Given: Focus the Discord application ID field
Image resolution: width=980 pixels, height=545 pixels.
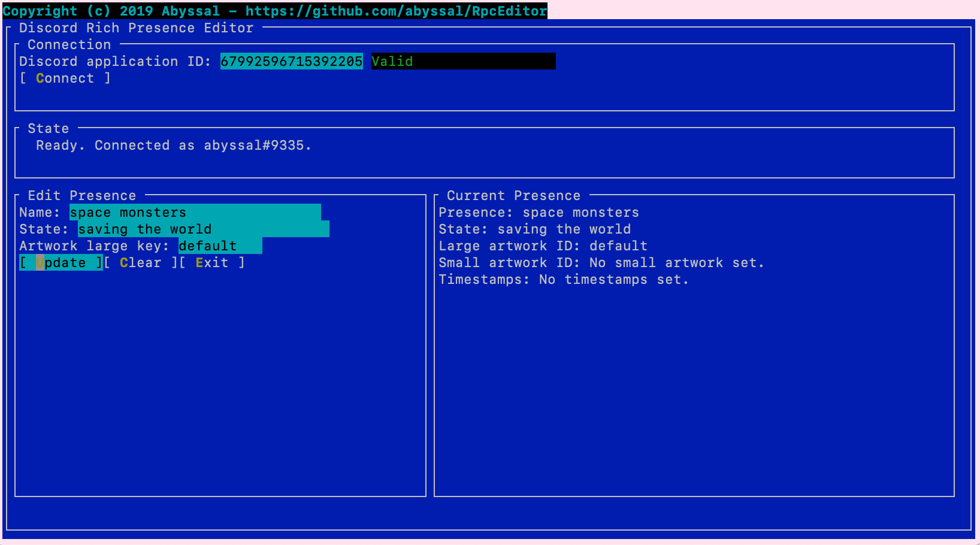Looking at the screenshot, I should pyautogui.click(x=292, y=62).
